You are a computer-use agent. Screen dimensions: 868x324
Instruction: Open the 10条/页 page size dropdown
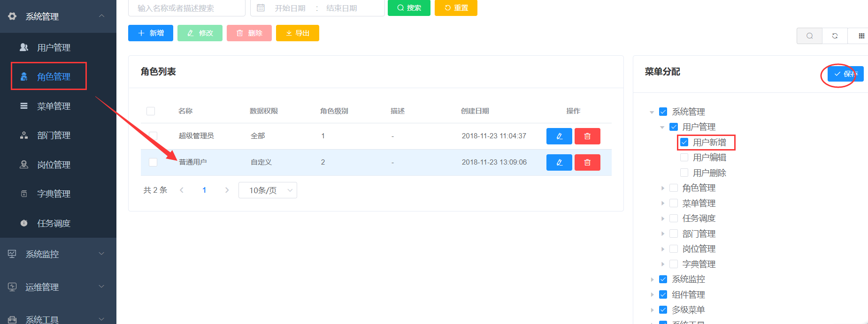click(268, 190)
